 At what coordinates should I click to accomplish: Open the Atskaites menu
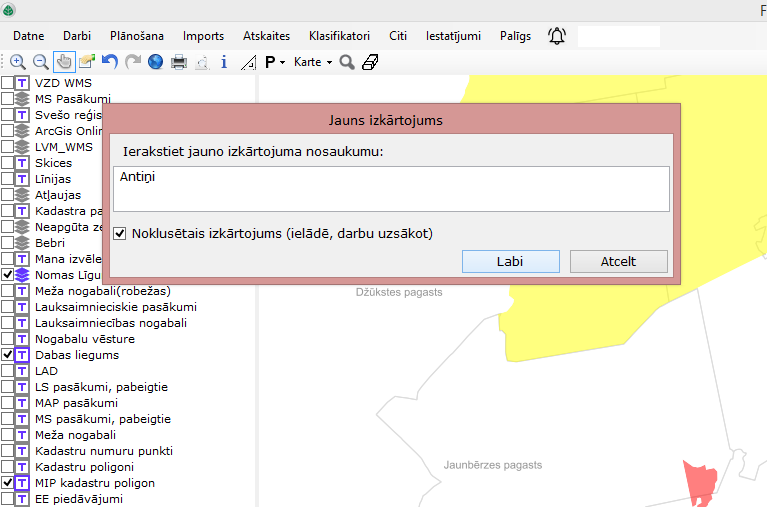[266, 36]
